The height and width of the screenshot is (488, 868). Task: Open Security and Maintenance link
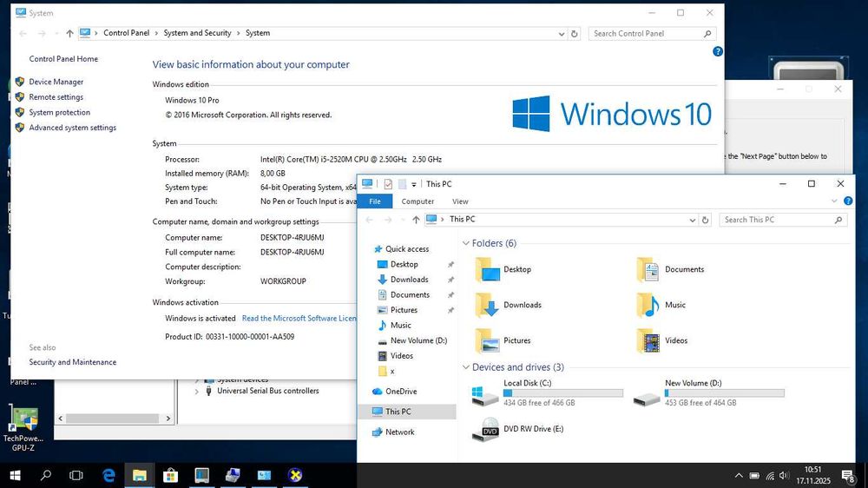pyautogui.click(x=73, y=362)
